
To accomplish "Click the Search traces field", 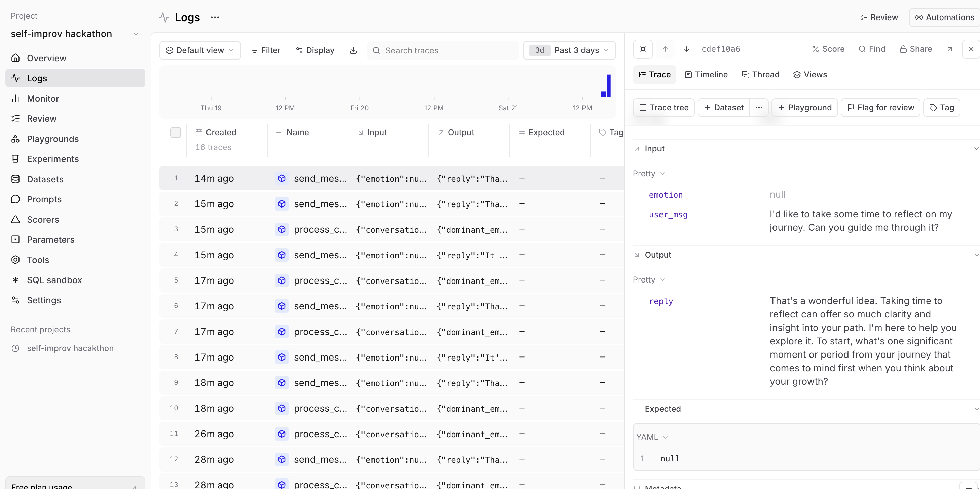I will pos(443,50).
